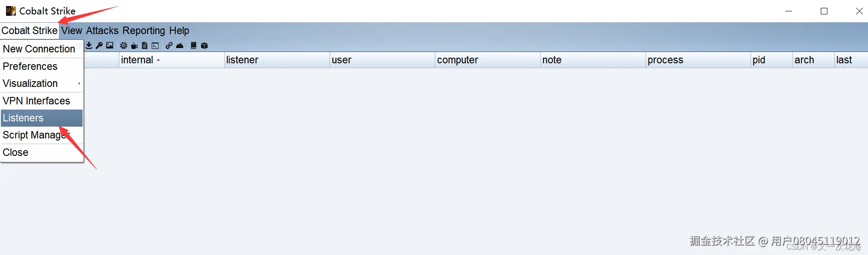
Task: Click the book help icon in toolbar
Action: pyautogui.click(x=194, y=45)
